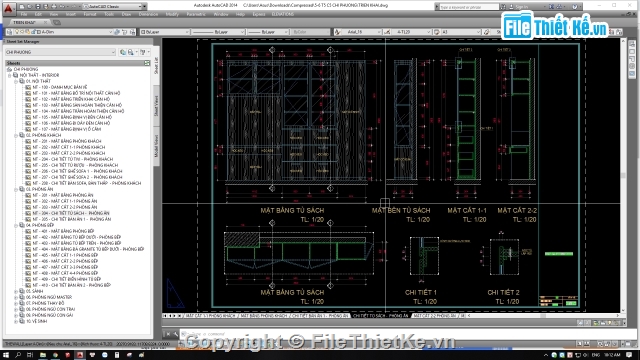
Task: Collapse the 02. PHÒNG KHÁCH subset
Action: tap(16, 135)
